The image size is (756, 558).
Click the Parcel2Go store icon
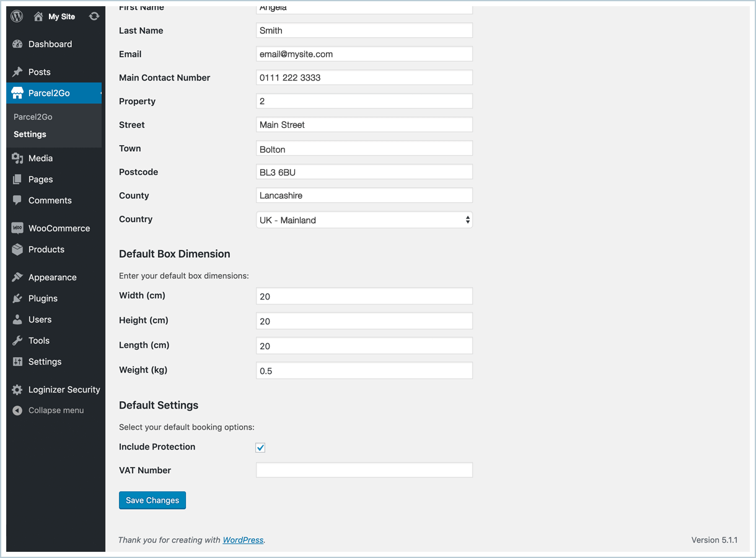(x=17, y=93)
